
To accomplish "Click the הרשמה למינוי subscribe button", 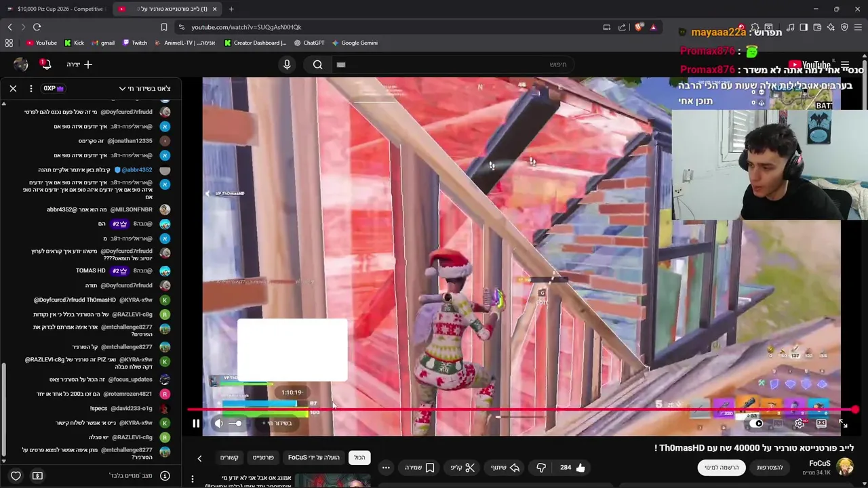I will tap(721, 468).
